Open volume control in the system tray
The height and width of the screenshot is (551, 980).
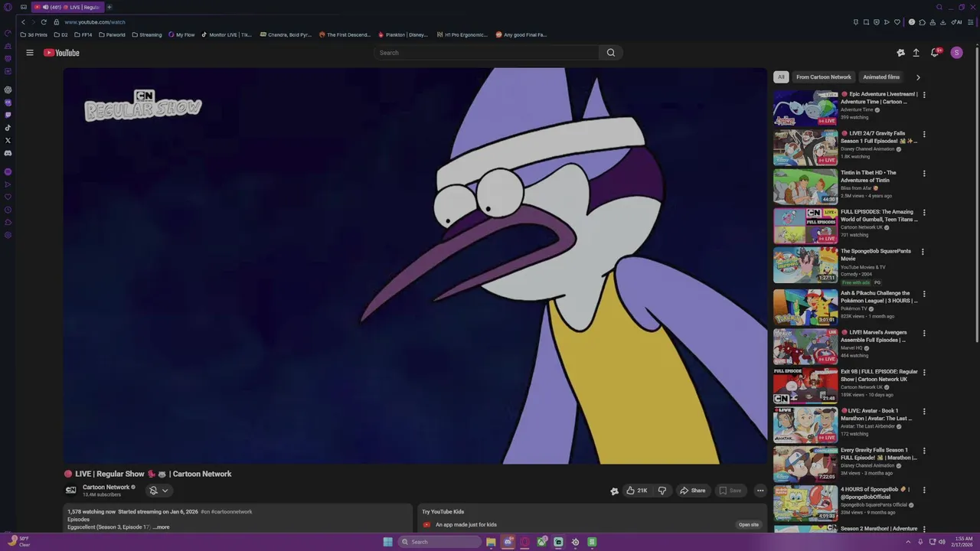point(942,542)
